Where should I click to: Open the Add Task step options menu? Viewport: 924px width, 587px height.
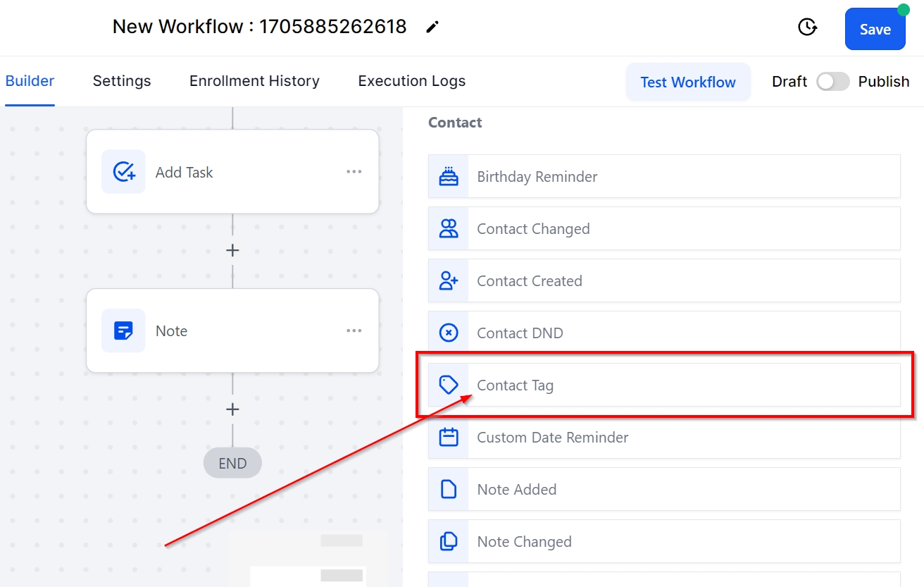(354, 172)
